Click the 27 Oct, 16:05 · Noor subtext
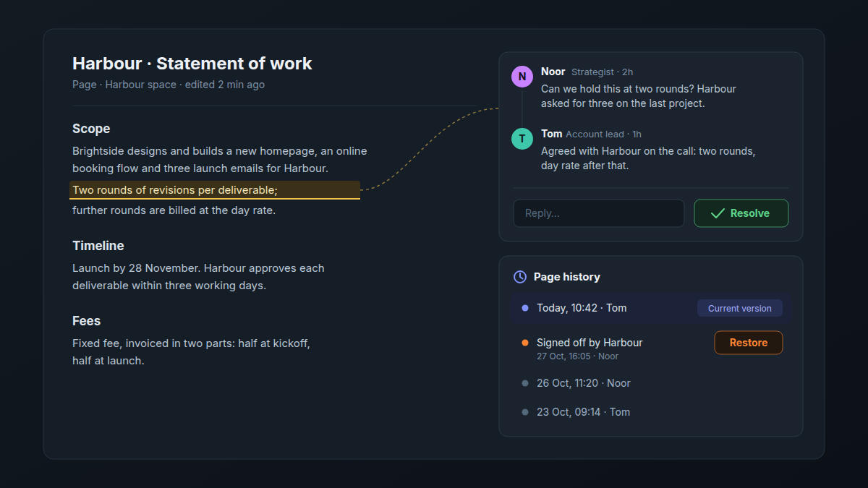 pyautogui.click(x=577, y=356)
